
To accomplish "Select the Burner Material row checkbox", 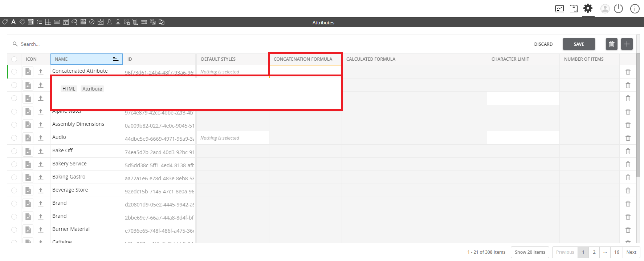I will point(14,230).
